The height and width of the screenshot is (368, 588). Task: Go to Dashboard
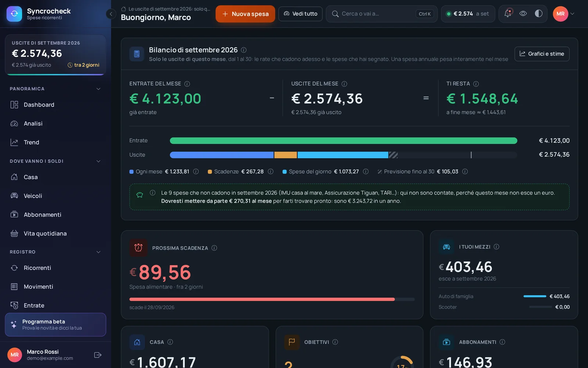click(55, 105)
